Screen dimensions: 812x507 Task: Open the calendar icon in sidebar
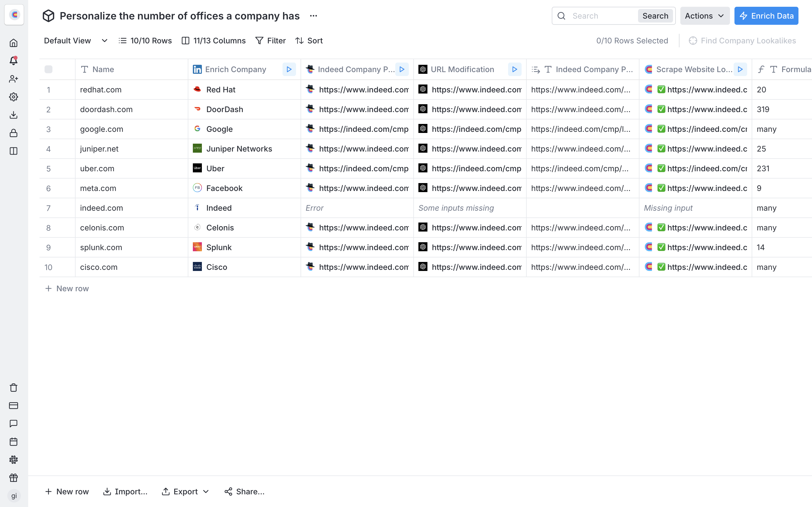click(x=14, y=442)
